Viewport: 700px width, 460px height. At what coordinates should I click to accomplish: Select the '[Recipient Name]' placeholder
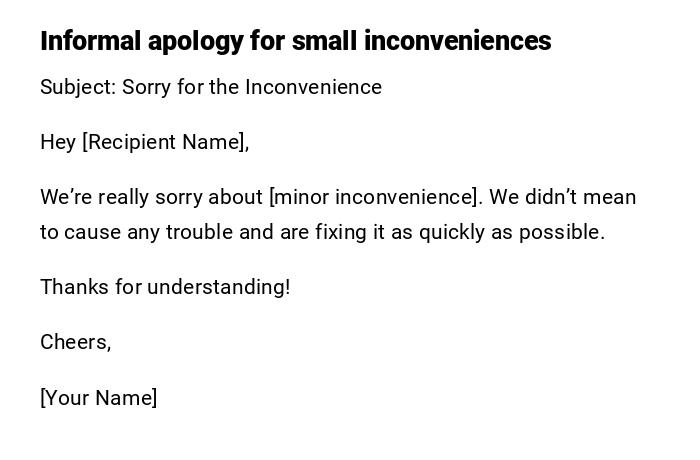(x=165, y=142)
